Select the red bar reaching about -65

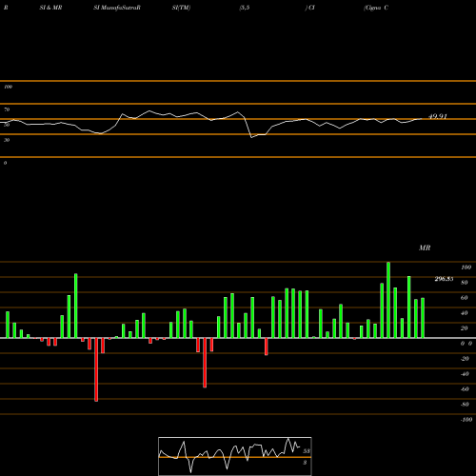pyautogui.click(x=205, y=363)
